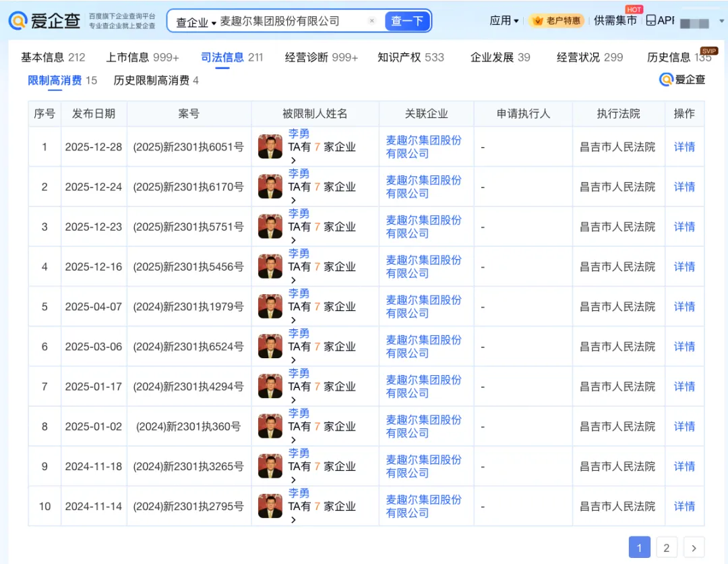
Task: Expand the chevron under 李勇 in row 10
Action: pyautogui.click(x=293, y=520)
